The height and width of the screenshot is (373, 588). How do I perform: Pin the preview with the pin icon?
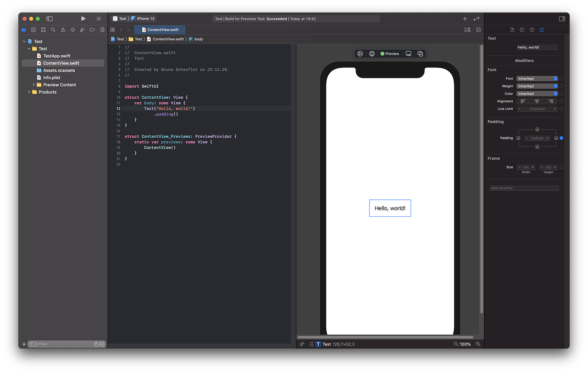(302, 344)
